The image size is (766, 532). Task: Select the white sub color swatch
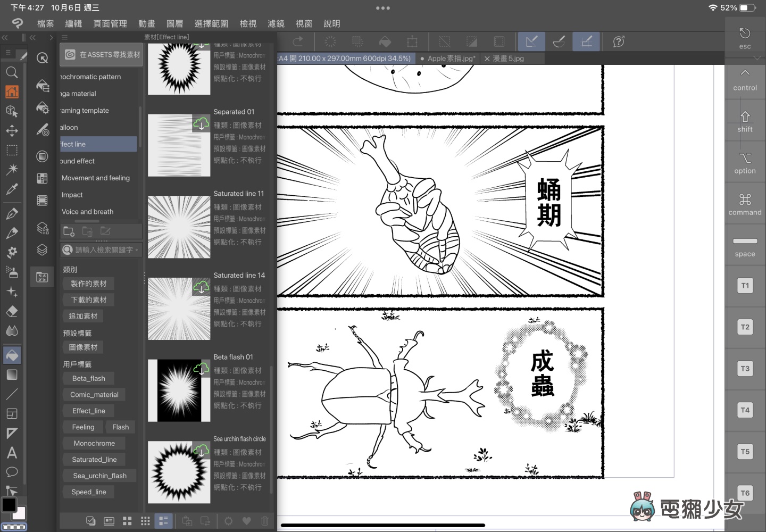[x=20, y=514]
